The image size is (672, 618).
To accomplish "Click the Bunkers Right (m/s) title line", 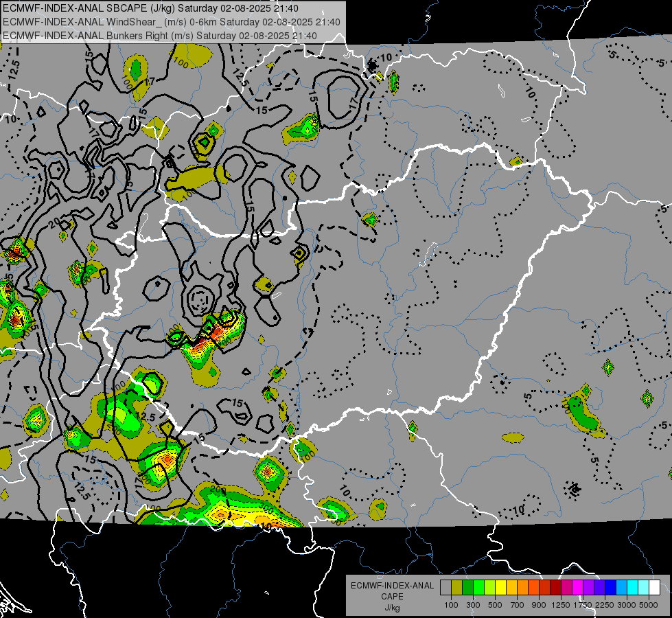I will pyautogui.click(x=160, y=36).
